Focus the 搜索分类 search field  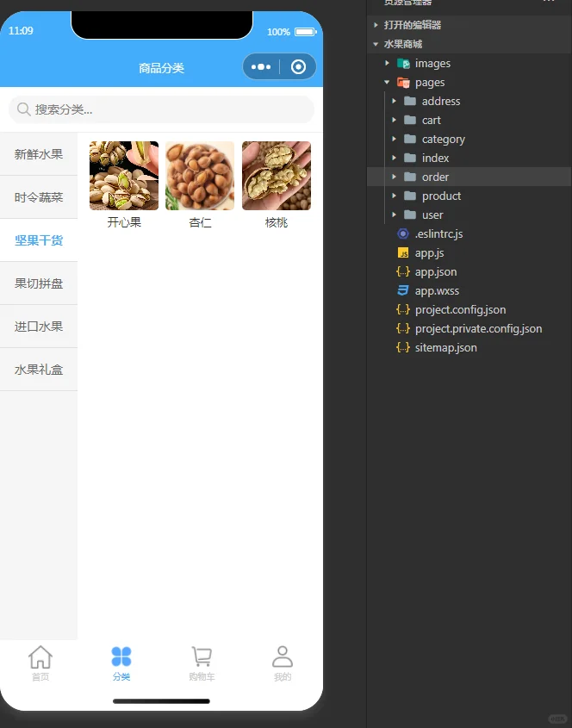click(x=162, y=109)
